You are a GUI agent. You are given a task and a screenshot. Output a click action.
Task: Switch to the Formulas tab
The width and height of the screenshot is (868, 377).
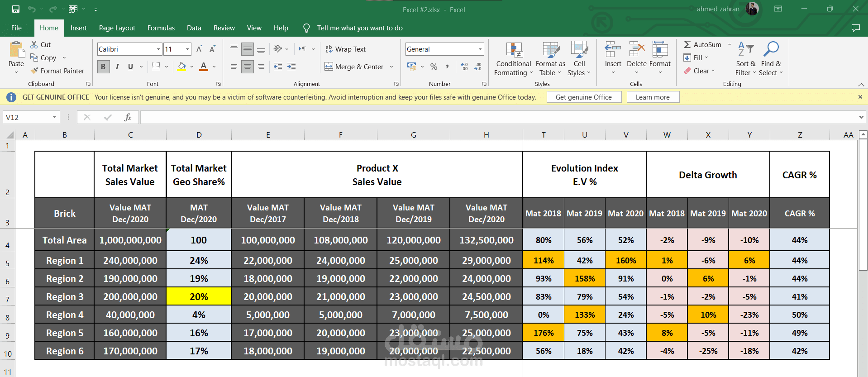(x=161, y=28)
